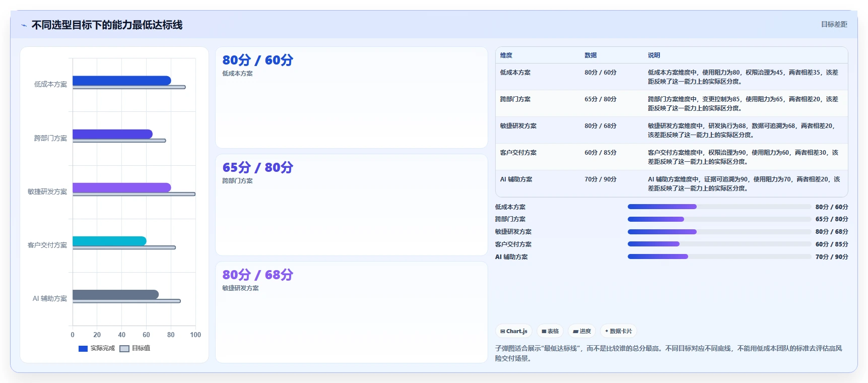Click the 说明 column header

tap(654, 55)
